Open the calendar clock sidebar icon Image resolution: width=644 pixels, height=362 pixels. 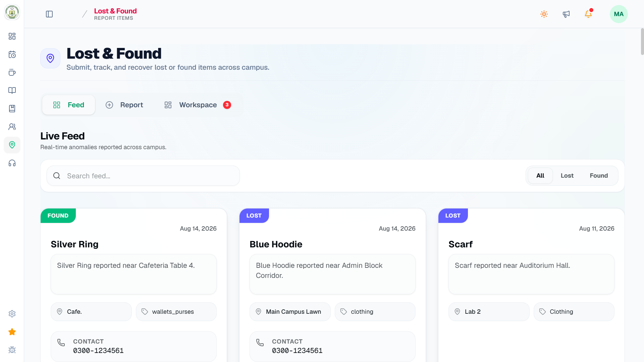(12, 54)
